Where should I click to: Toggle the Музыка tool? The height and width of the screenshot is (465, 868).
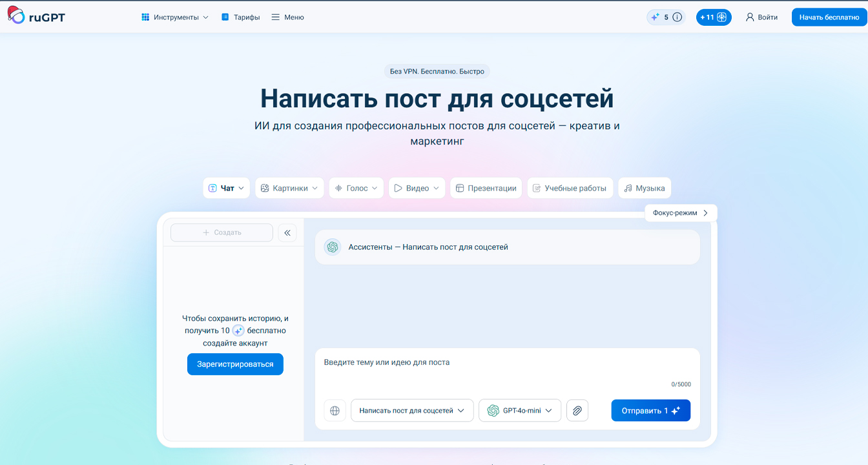pyautogui.click(x=644, y=188)
